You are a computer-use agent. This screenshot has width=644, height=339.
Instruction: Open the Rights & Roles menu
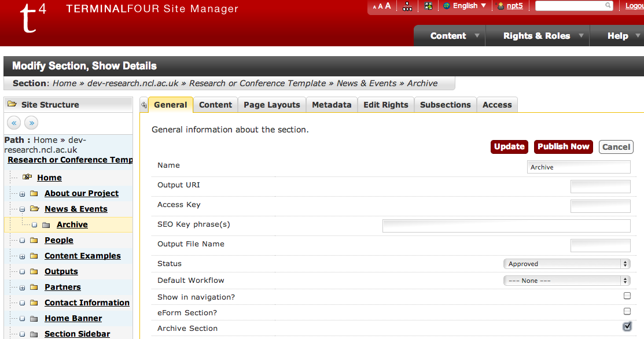[x=537, y=36]
